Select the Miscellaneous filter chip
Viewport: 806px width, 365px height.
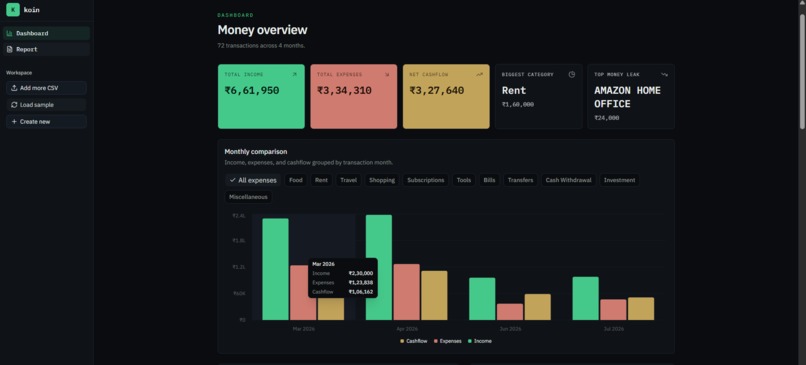[x=248, y=197]
